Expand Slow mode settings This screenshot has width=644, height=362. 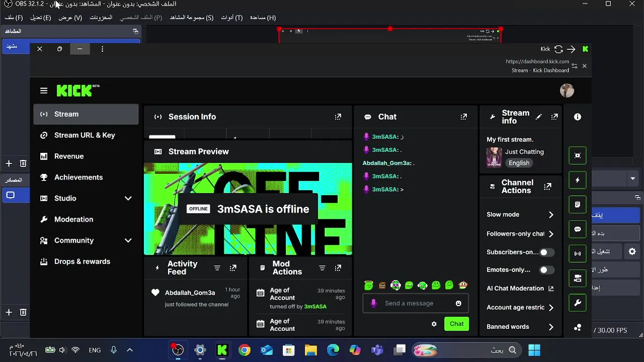pyautogui.click(x=551, y=215)
